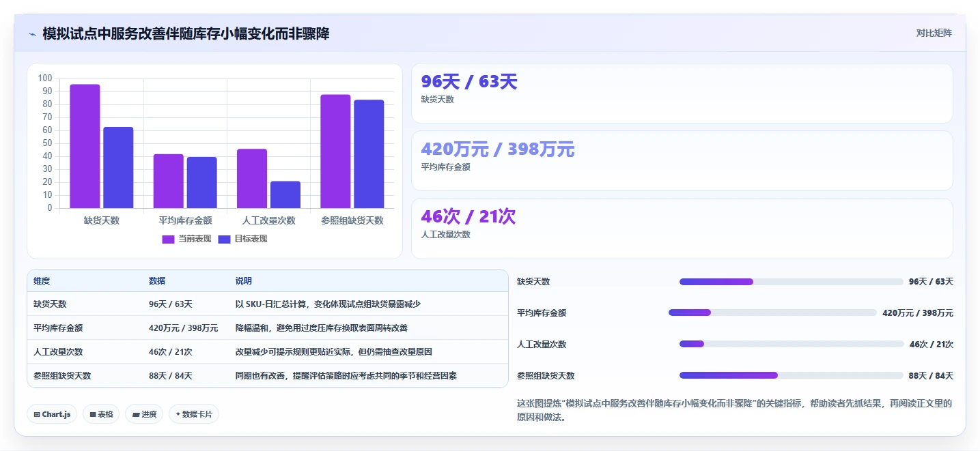Click the 缺货天数 progress bar
The width and height of the screenshot is (980, 451).
tap(791, 282)
